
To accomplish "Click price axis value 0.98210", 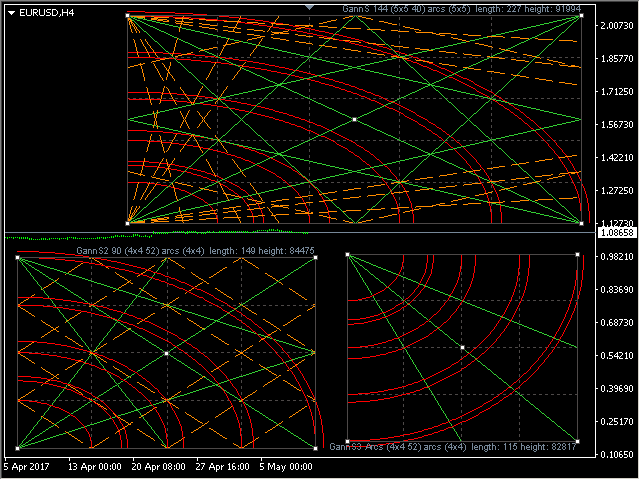I will pyautogui.click(x=617, y=256).
